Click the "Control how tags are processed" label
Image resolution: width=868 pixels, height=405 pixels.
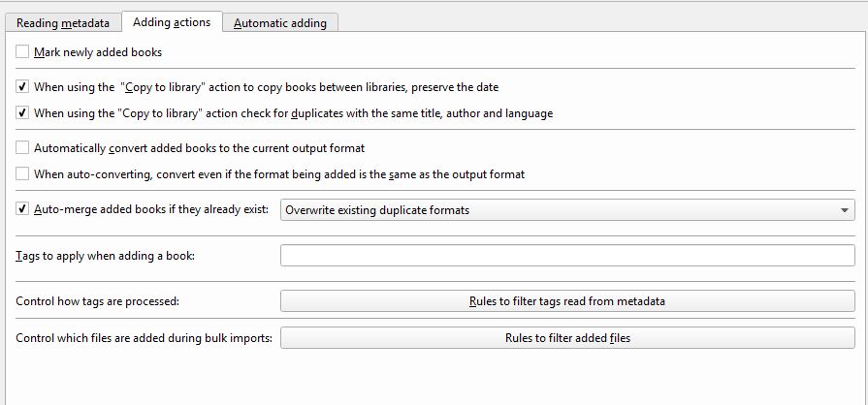98,301
